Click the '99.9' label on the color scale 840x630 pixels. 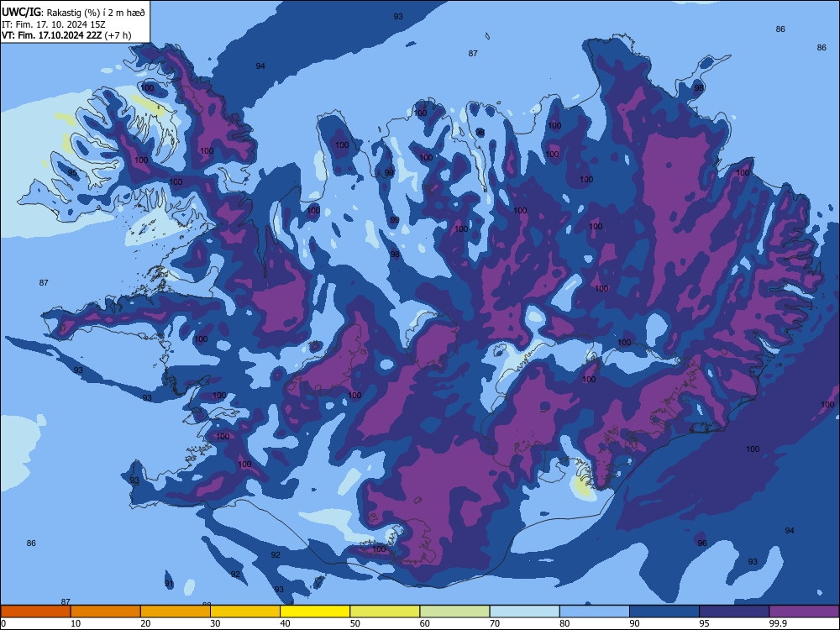[x=778, y=623]
